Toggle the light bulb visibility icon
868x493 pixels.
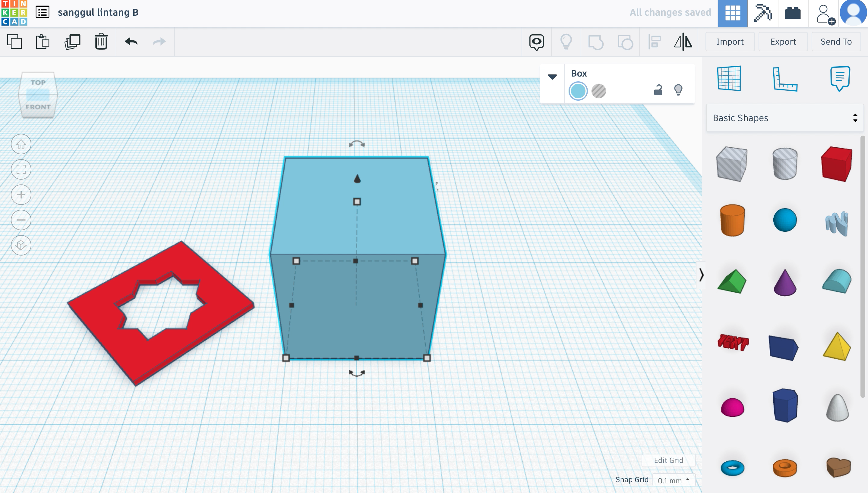(678, 90)
